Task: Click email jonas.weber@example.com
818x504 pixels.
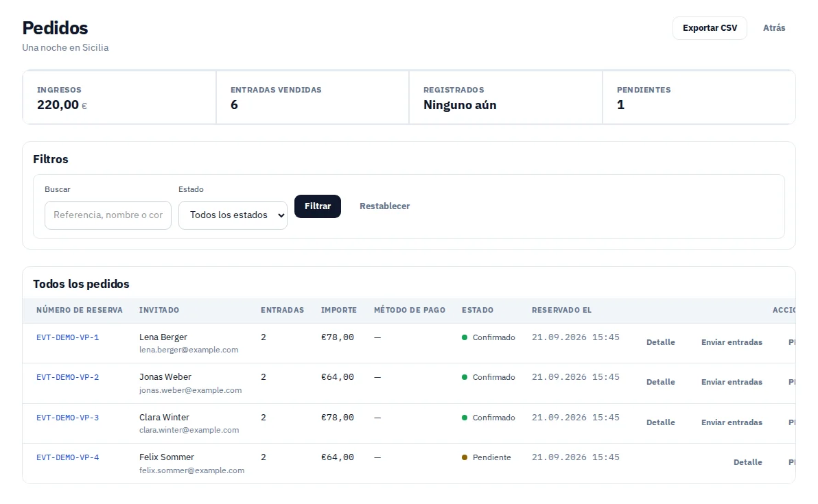Action: point(190,390)
